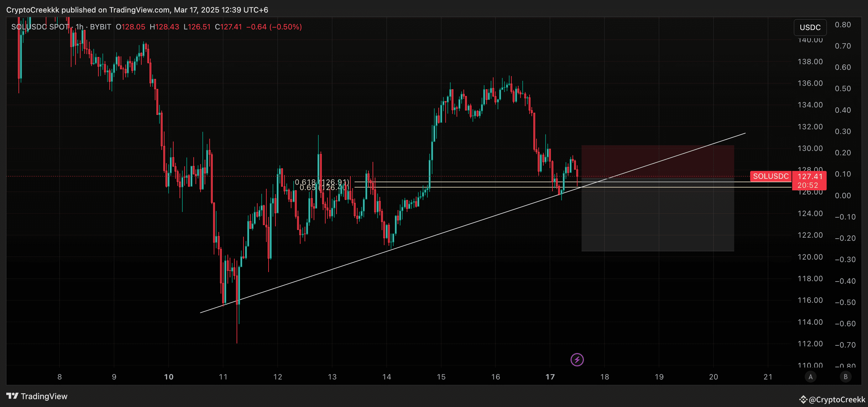The width and height of the screenshot is (868, 407).
Task: Click the 0.50 label on the right scale
Action: [x=843, y=89]
